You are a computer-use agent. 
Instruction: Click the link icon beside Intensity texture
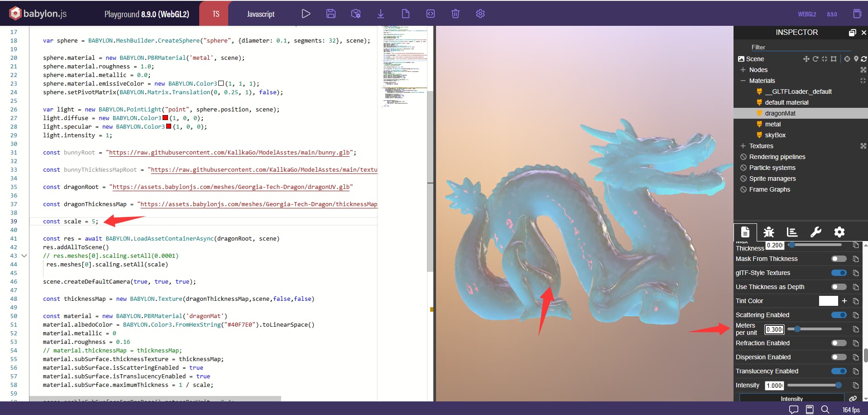tap(853, 399)
